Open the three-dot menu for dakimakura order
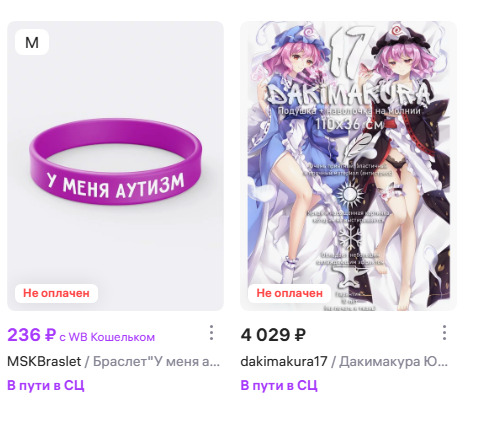Viewport: 484px width, 430px height. coord(444,333)
